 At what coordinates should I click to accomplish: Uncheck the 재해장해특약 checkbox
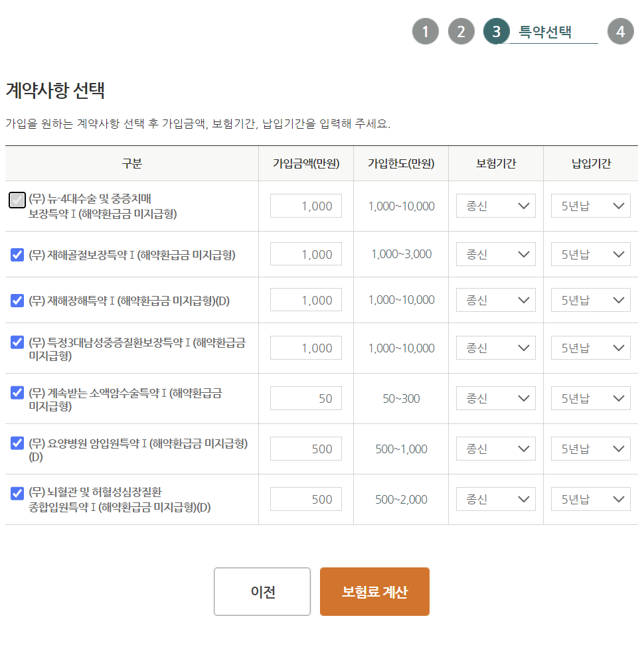tap(17, 300)
